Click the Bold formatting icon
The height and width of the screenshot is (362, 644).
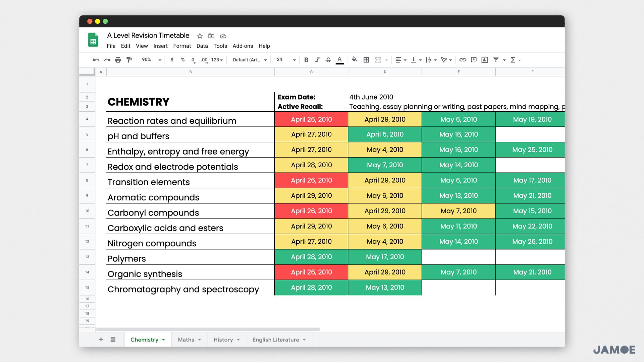coord(307,59)
